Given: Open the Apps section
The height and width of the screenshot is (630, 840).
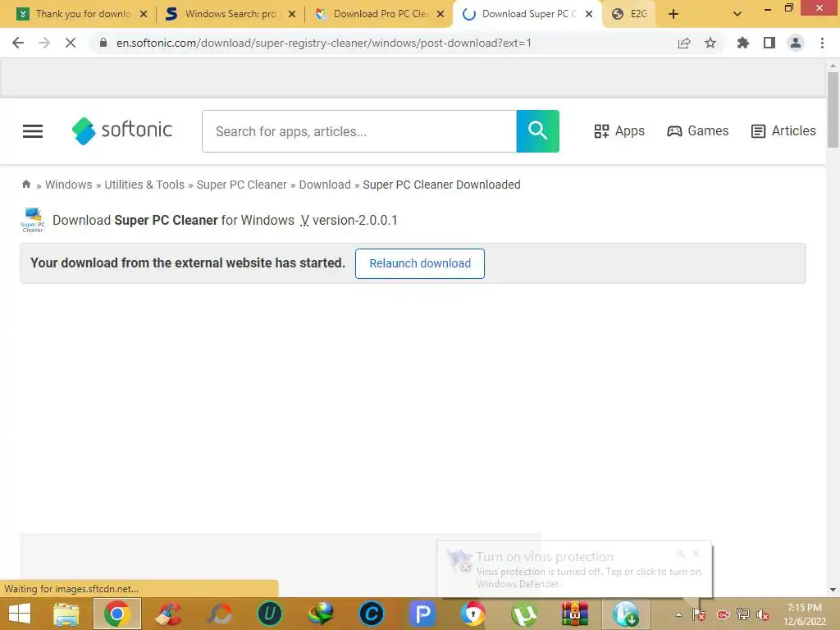Looking at the screenshot, I should pyautogui.click(x=619, y=130).
